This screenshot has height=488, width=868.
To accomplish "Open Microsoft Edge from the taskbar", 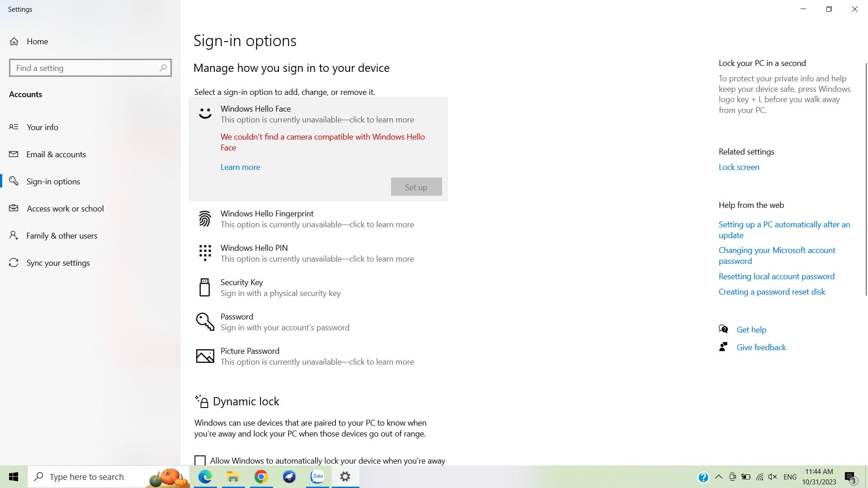I will pyautogui.click(x=205, y=477).
